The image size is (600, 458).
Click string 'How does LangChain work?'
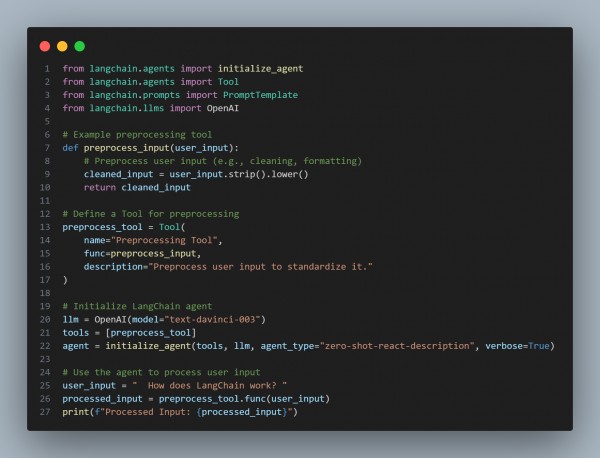click(212, 385)
